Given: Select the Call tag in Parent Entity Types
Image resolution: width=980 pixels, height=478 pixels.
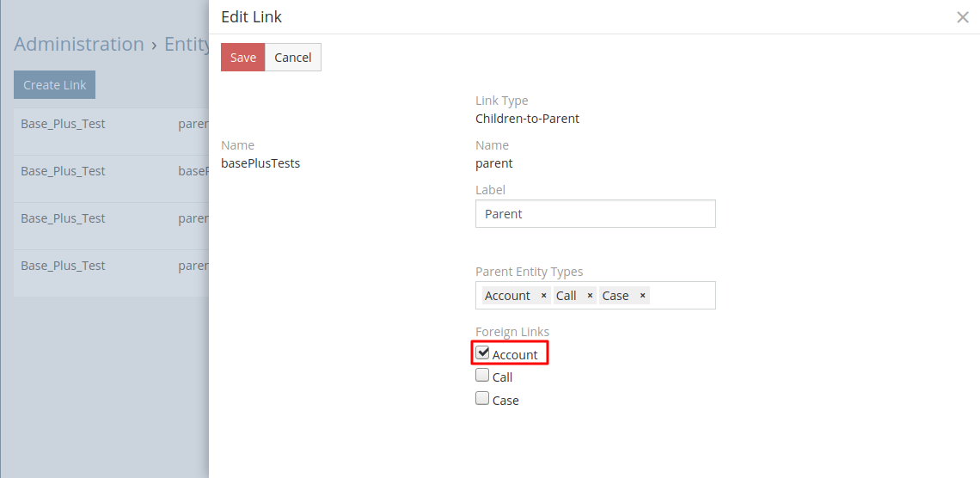Looking at the screenshot, I should pyautogui.click(x=566, y=296).
